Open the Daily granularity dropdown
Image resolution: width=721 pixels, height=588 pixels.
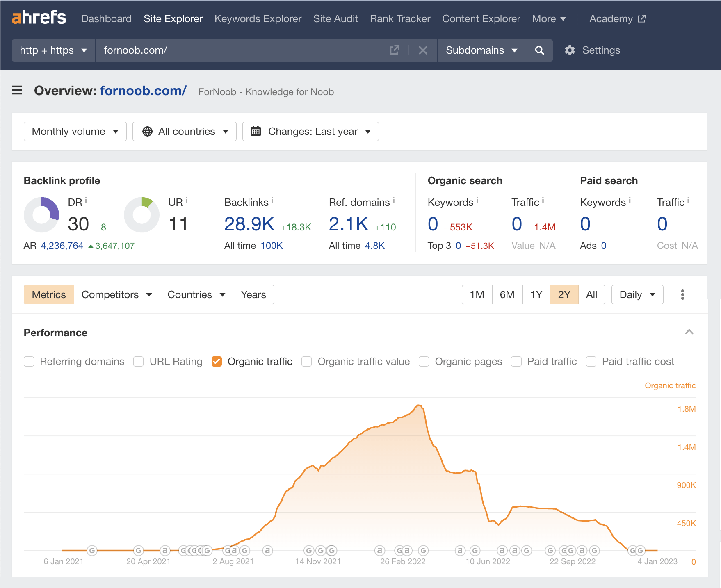[637, 294]
